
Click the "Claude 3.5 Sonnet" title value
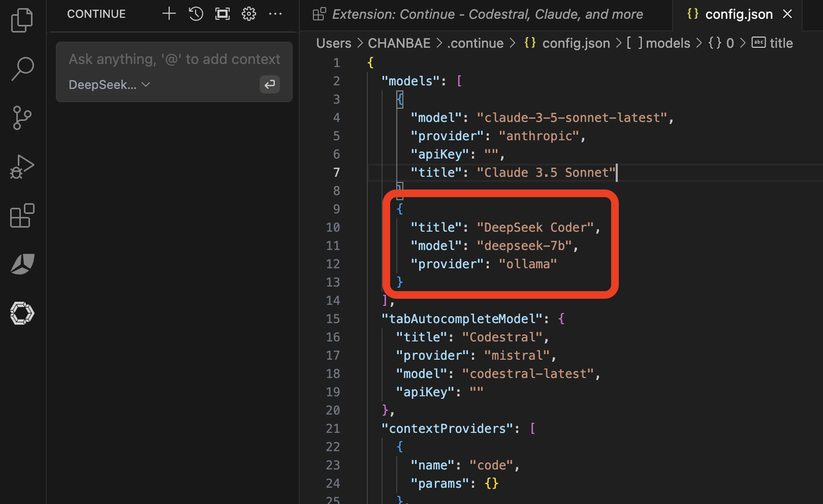click(546, 172)
